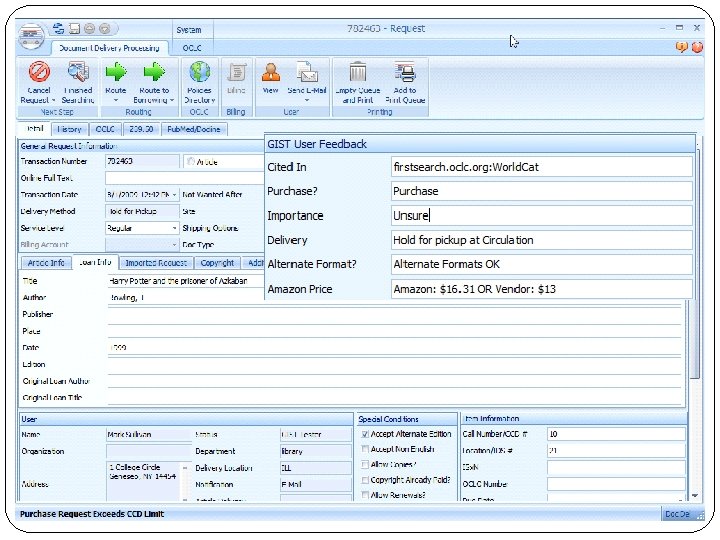Expand the Route dropdown arrow

116,100
